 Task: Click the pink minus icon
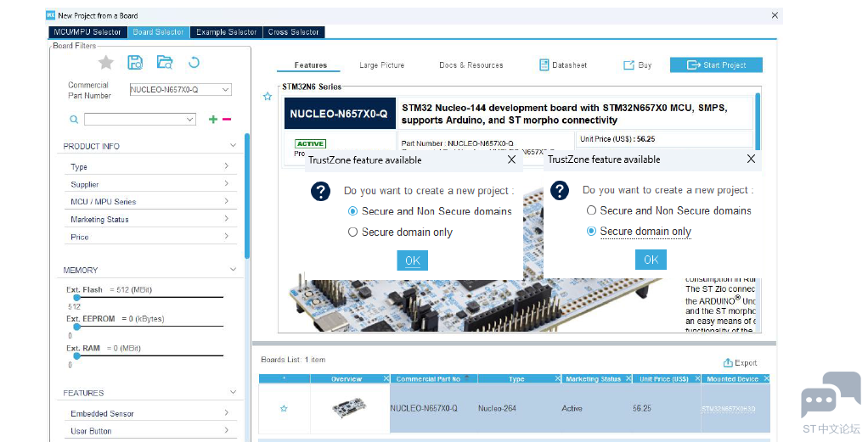[x=227, y=119]
